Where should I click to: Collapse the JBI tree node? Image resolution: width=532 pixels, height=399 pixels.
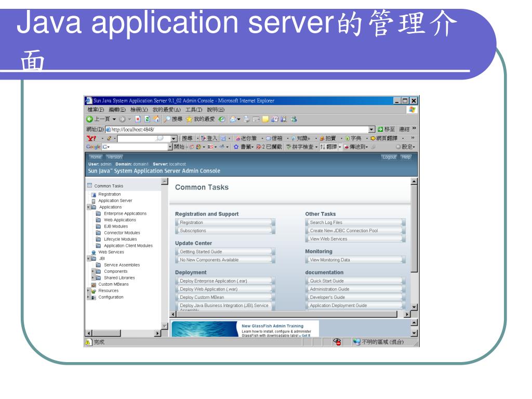point(88,259)
